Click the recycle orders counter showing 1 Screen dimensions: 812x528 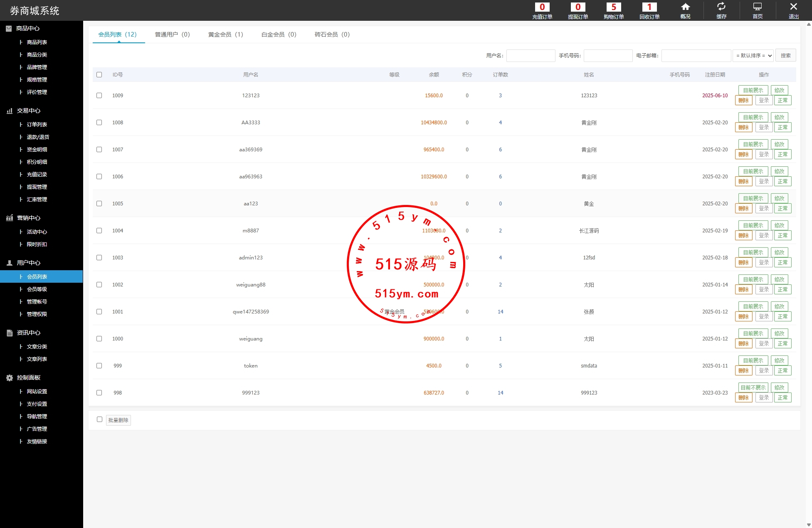tap(649, 10)
